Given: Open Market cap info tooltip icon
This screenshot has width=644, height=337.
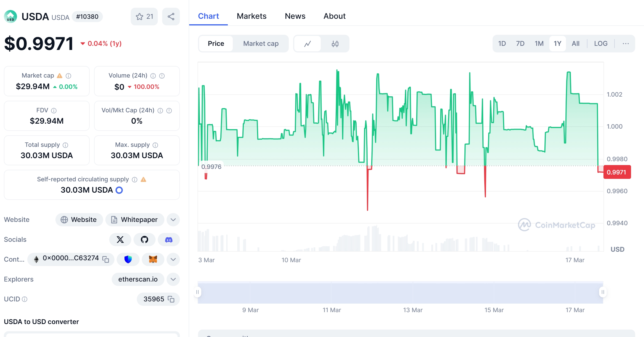Looking at the screenshot, I should 68,76.
